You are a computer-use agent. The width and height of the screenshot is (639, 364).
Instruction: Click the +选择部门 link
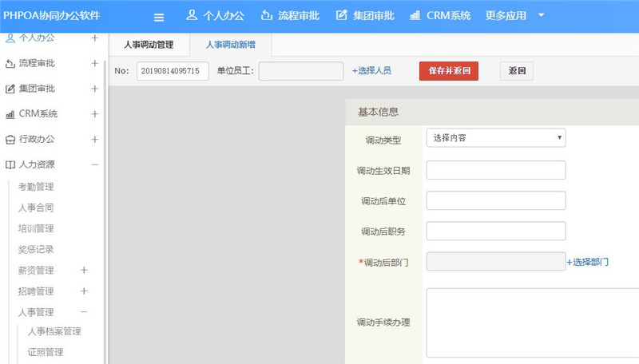pos(588,262)
